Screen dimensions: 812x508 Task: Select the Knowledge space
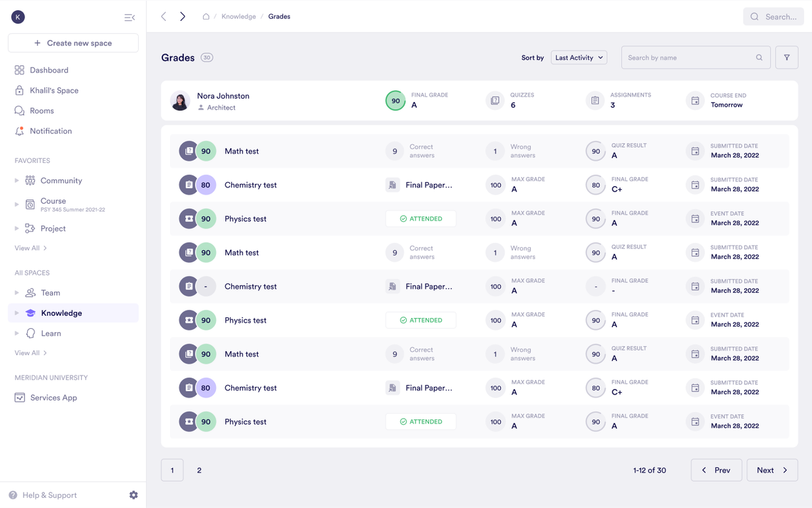coord(73,313)
